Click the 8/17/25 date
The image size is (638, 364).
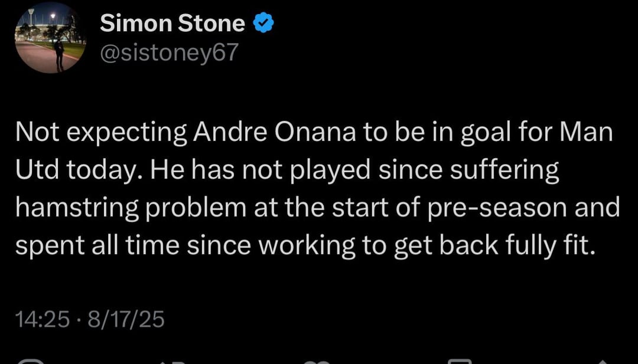(126, 319)
